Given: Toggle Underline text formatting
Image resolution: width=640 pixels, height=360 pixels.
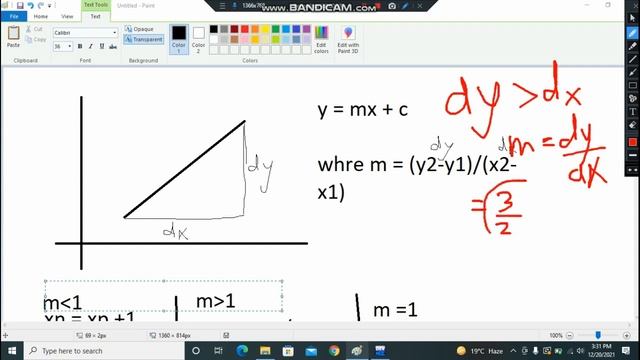Looking at the screenshot, I should (x=102, y=47).
